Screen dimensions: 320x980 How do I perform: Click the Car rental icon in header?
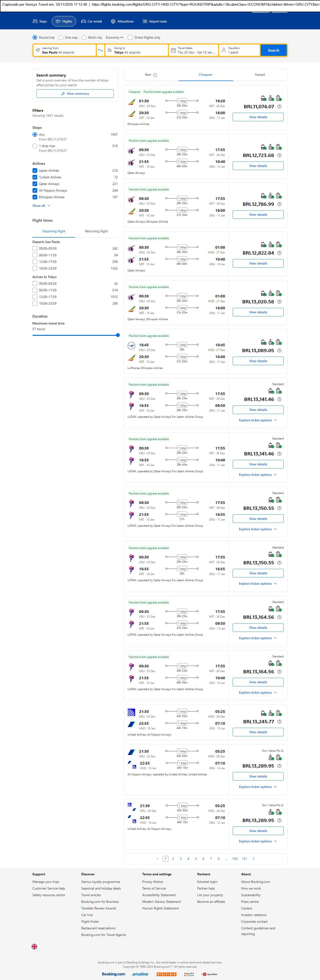coord(83,21)
